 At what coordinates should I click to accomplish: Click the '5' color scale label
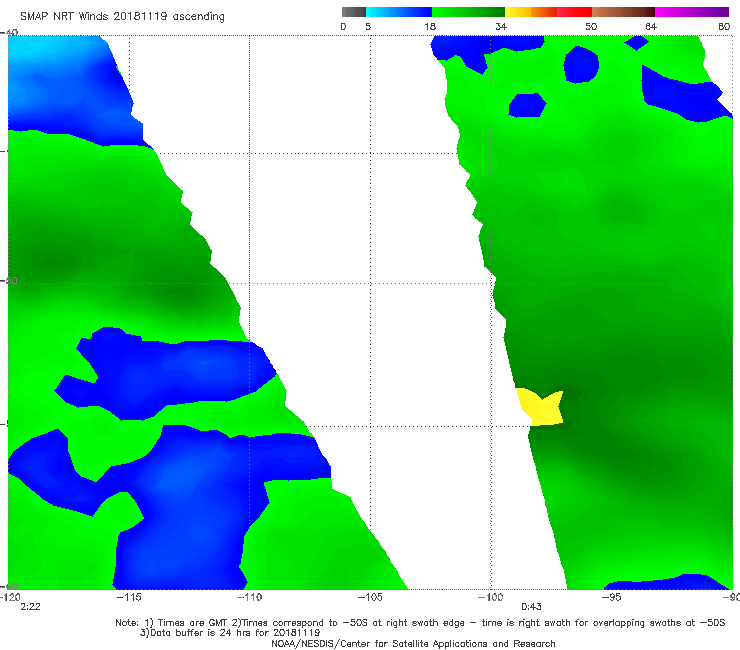(368, 27)
